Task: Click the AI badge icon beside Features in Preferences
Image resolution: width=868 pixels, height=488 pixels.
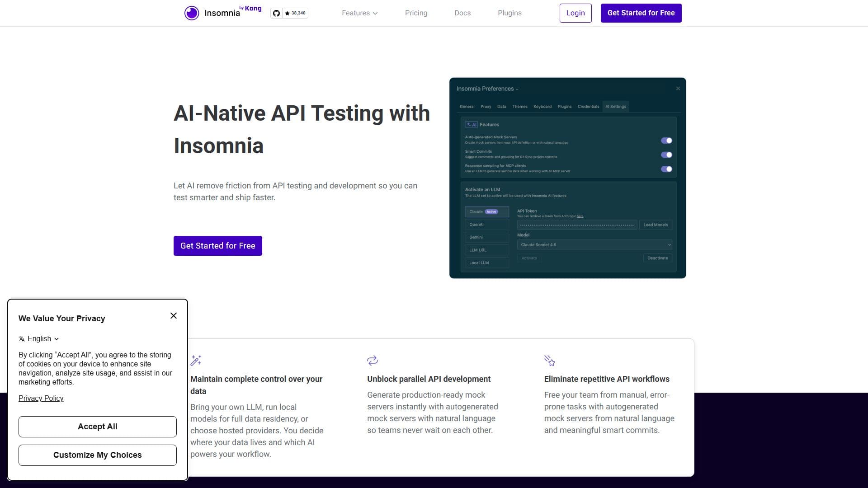Action: tap(472, 125)
